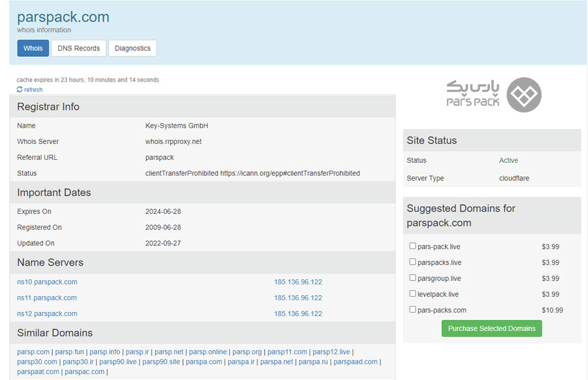
Task: Open similar domain parsp90.live
Action: tap(118, 362)
